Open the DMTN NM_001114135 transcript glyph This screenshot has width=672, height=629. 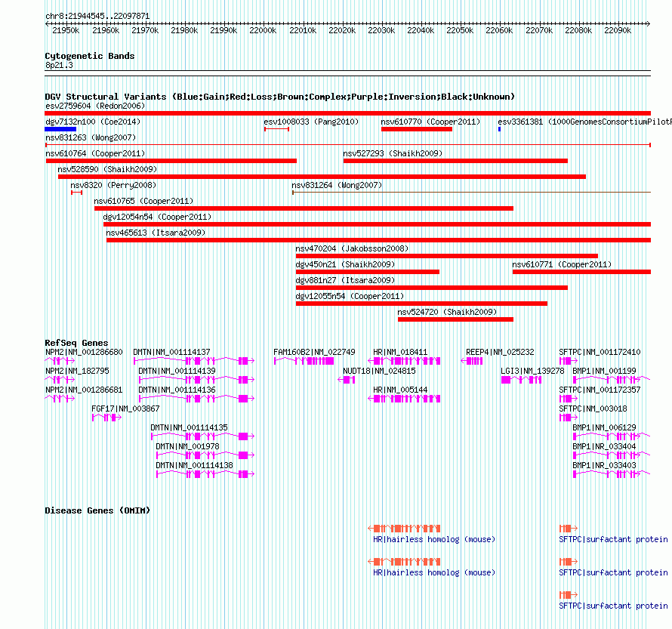[x=202, y=436]
